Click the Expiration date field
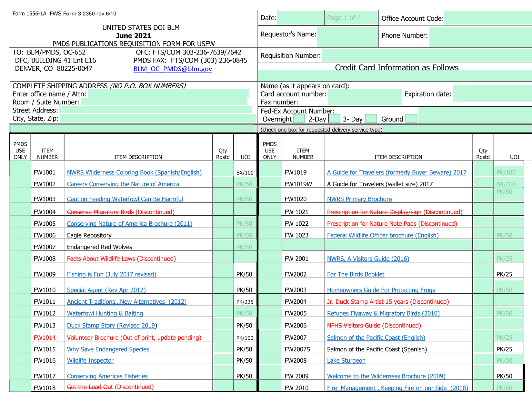 click(492, 93)
